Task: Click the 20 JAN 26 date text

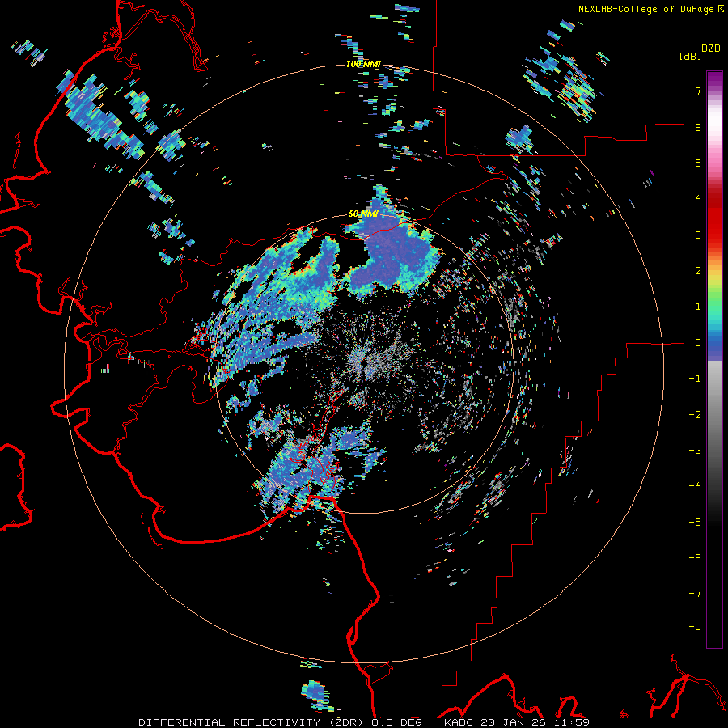Action: pyautogui.click(x=512, y=722)
